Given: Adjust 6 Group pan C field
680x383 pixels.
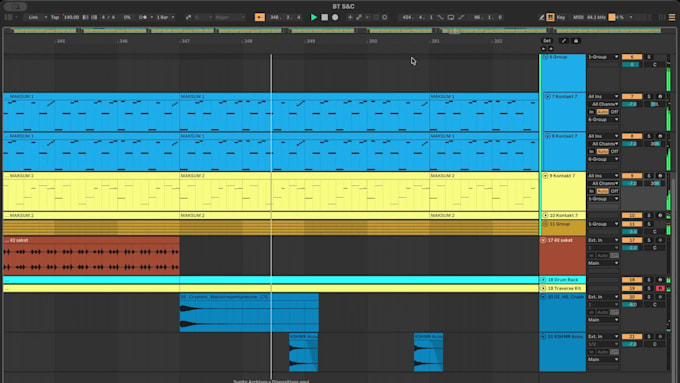Looking at the screenshot, I should (x=655, y=65).
